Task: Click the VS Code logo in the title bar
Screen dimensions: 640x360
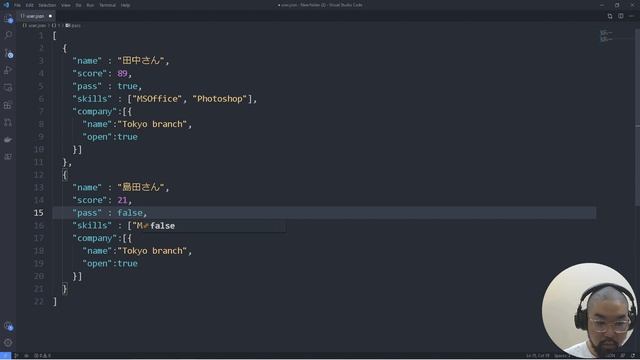Action: click(6, 5)
